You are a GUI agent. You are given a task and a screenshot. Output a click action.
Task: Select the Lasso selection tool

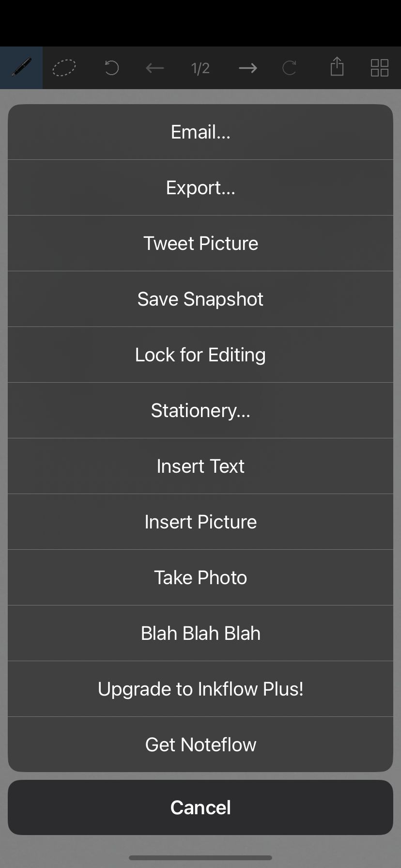point(63,68)
